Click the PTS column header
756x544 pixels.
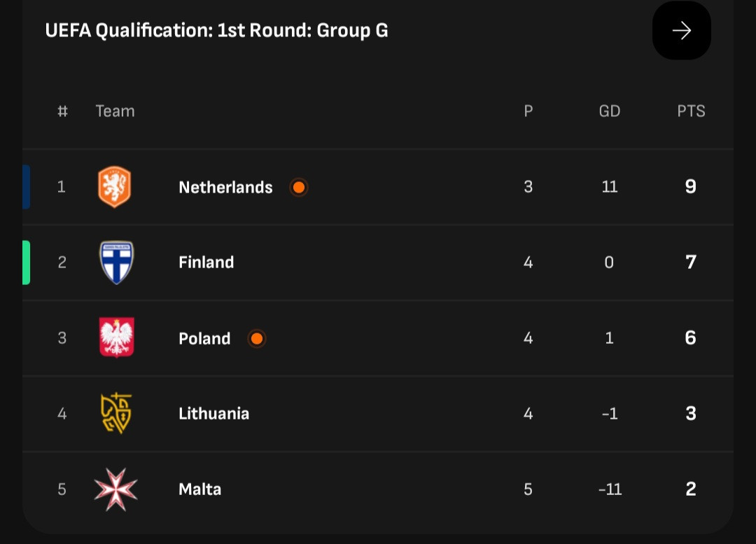691,111
